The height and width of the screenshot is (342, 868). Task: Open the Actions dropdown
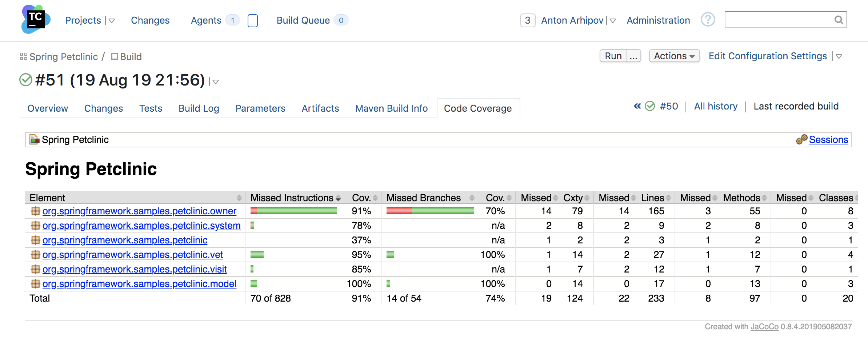pyautogui.click(x=674, y=56)
